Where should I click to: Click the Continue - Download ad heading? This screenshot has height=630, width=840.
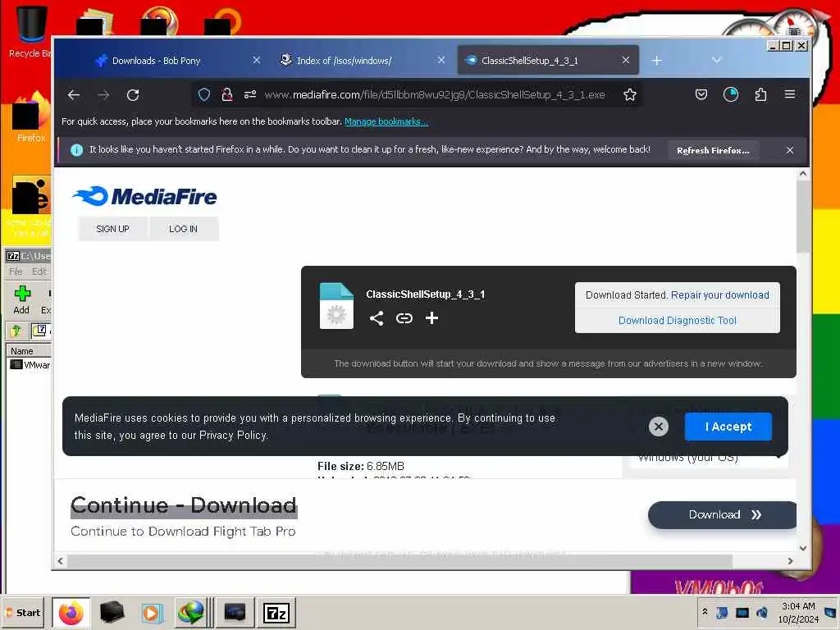184,505
